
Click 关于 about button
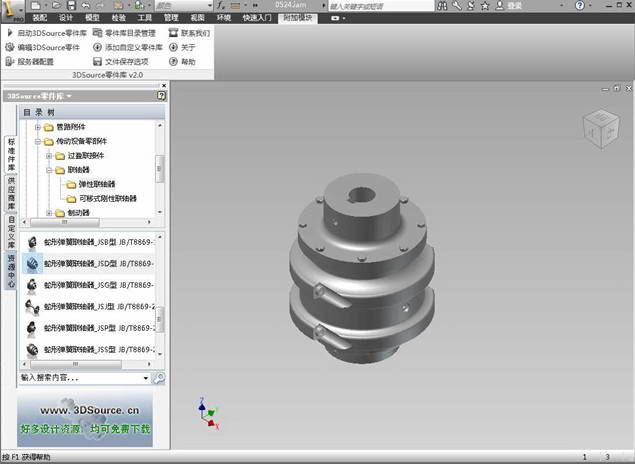point(182,47)
